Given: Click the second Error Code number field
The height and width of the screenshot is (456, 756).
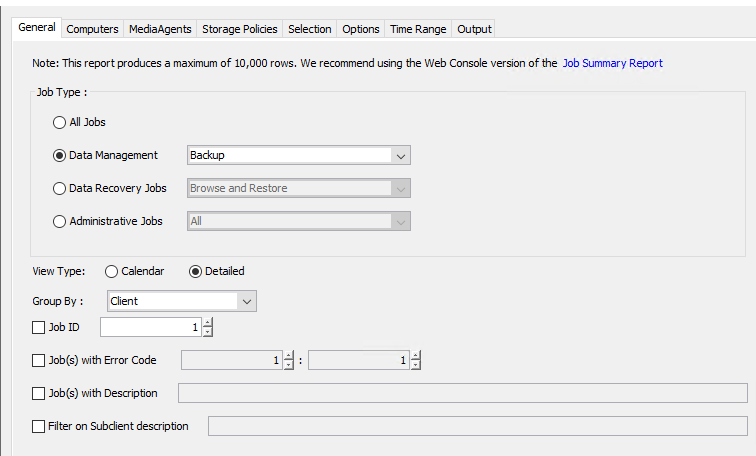Looking at the screenshot, I should click(359, 360).
